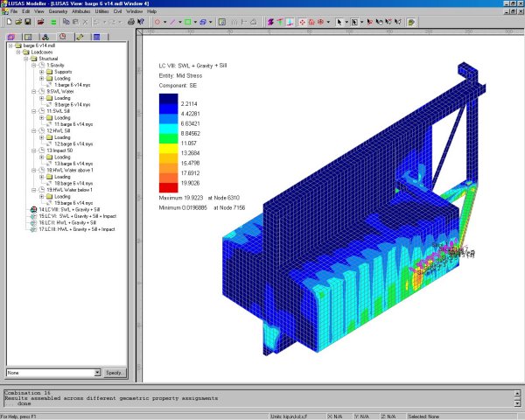Open the Groups tab icon in treeview

pos(29,37)
